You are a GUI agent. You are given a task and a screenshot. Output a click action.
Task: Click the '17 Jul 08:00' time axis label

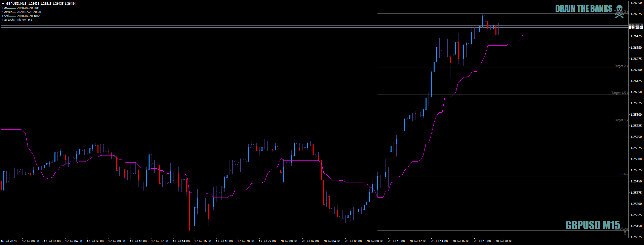coord(117,241)
